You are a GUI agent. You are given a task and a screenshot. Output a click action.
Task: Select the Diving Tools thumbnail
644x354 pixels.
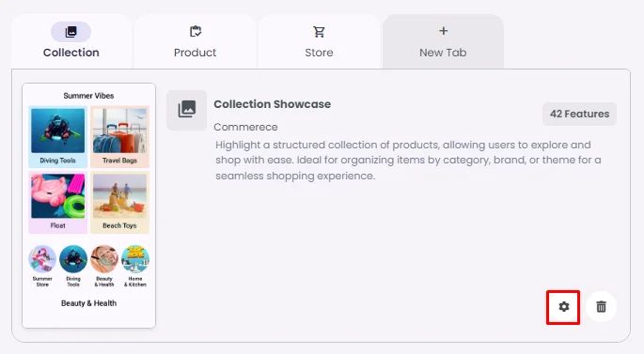point(58,137)
